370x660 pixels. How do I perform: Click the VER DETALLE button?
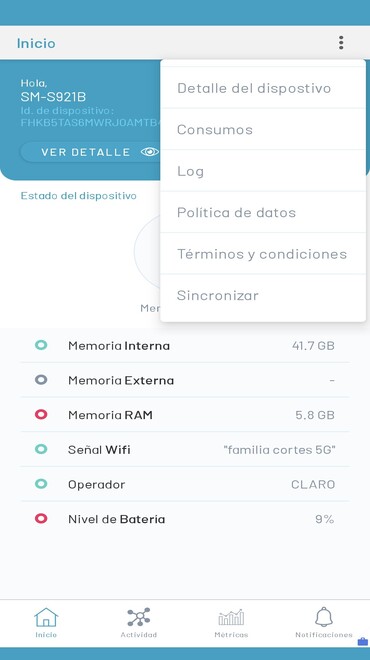coord(91,152)
